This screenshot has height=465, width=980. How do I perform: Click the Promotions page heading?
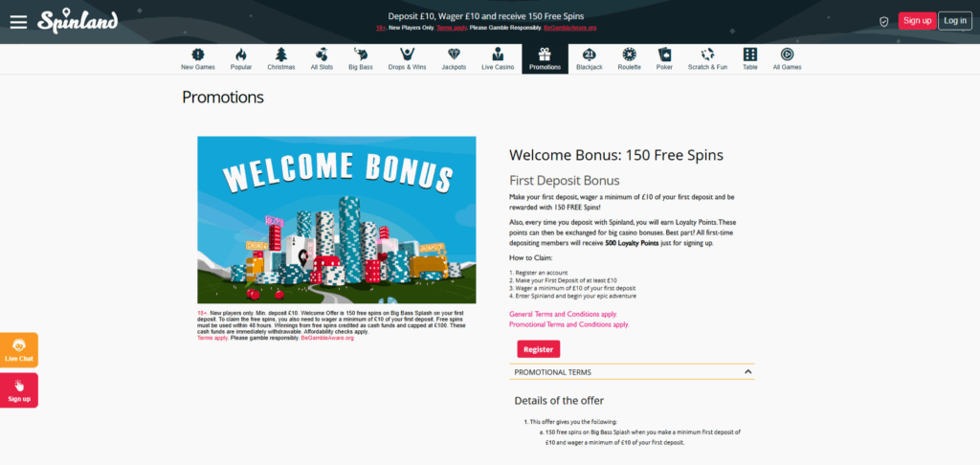click(223, 98)
